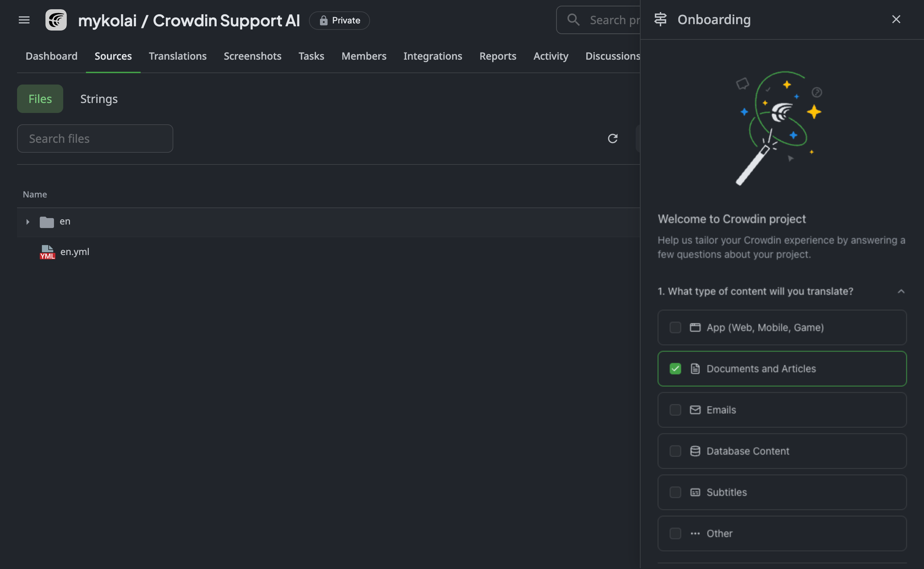Viewport: 924px width, 569px height.
Task: Switch to the Strings view
Action: 99,99
